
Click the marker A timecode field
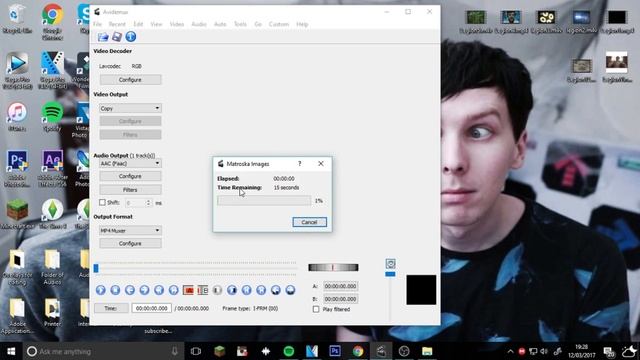[x=340, y=286]
